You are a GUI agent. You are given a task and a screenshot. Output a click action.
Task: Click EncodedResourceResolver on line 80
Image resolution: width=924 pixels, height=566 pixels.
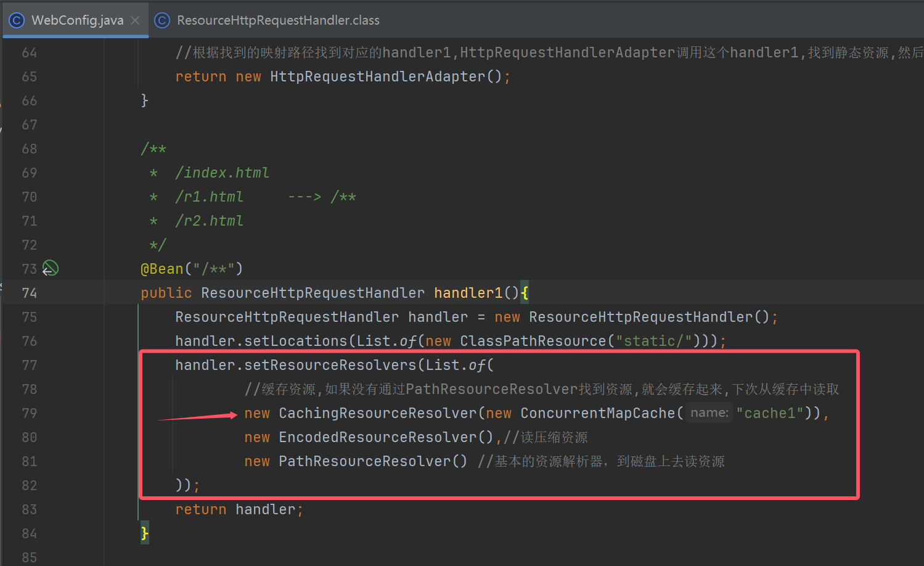coord(378,437)
